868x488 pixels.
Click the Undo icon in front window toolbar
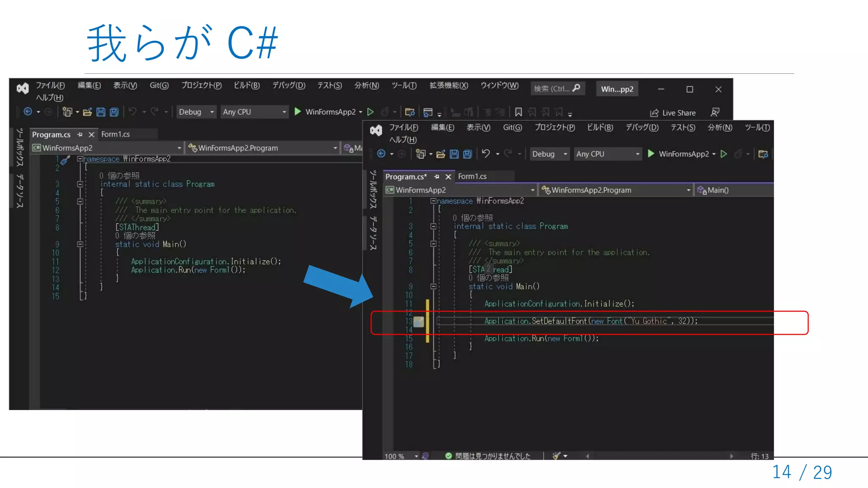[486, 154]
